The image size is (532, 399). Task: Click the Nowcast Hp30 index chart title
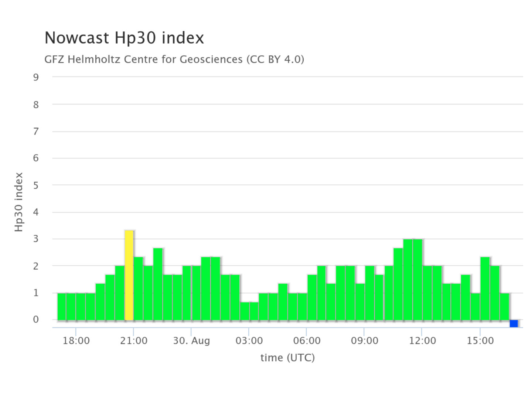click(124, 38)
